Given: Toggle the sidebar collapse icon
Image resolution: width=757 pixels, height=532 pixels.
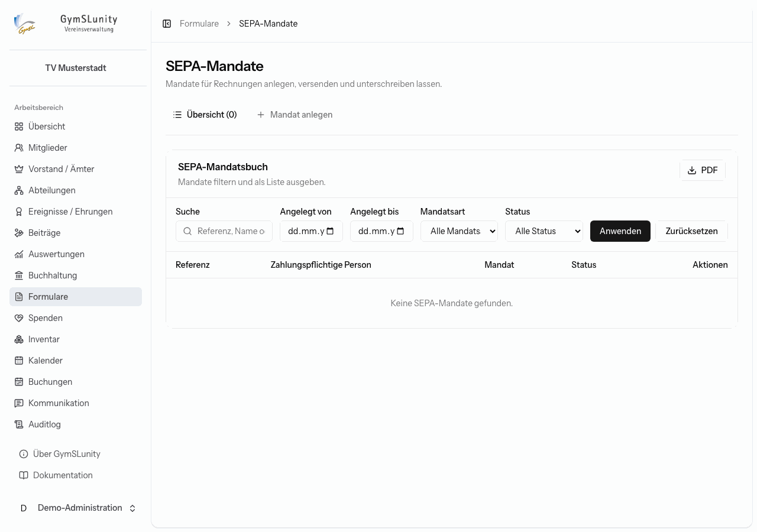Looking at the screenshot, I should [x=167, y=24].
